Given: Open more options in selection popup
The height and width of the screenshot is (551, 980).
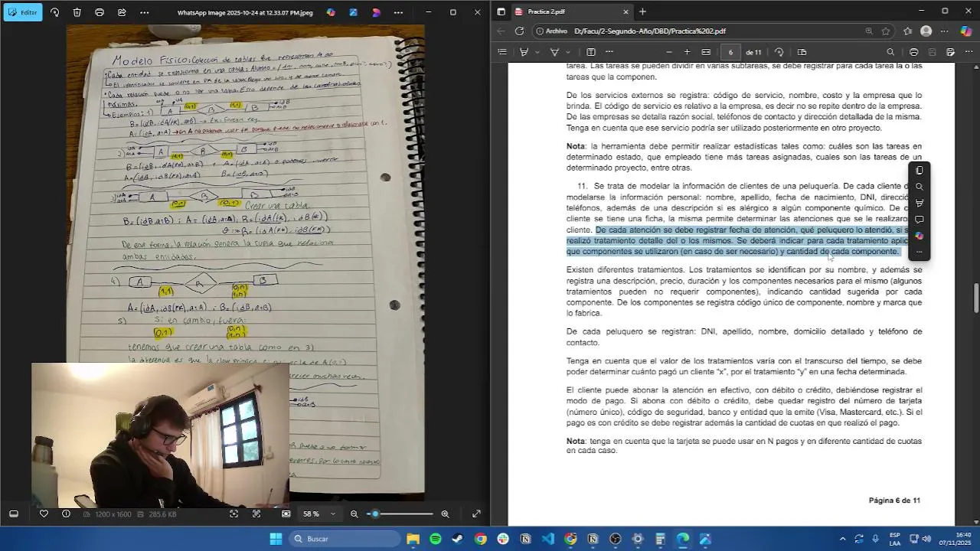Looking at the screenshot, I should click(920, 252).
